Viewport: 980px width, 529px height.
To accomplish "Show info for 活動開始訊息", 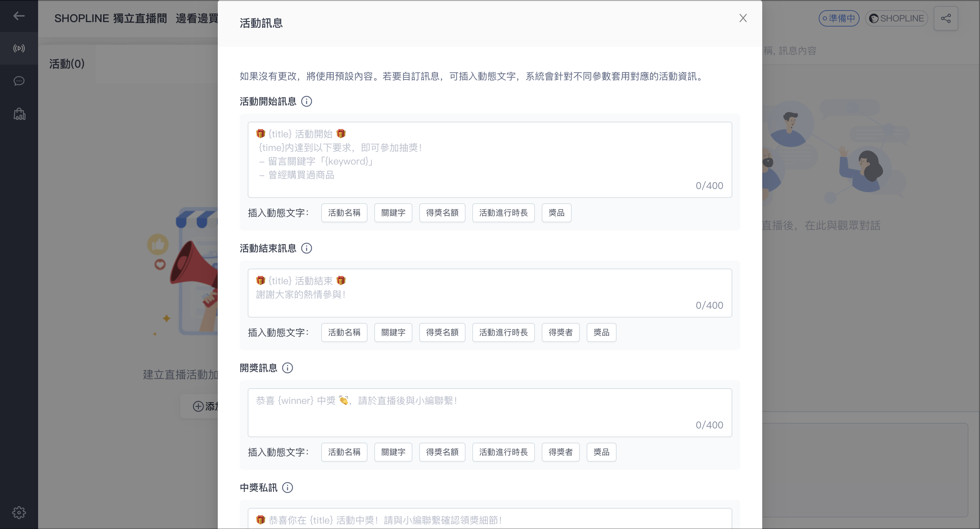I will 306,101.
